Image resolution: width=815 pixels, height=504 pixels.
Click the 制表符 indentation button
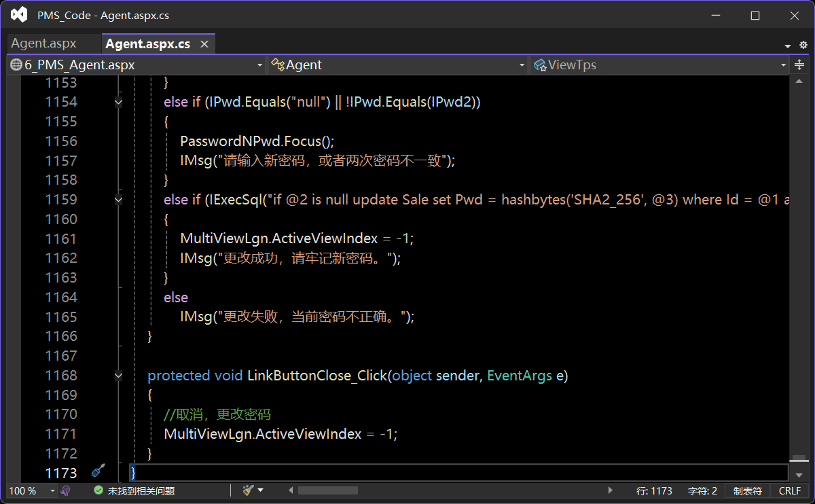tap(748, 490)
